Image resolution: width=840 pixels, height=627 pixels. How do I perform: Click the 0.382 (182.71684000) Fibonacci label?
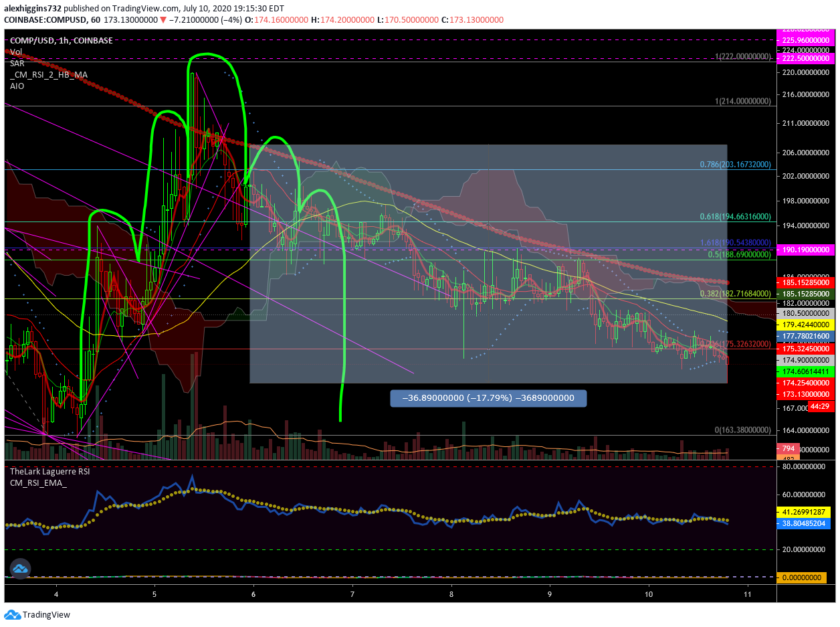735,293
